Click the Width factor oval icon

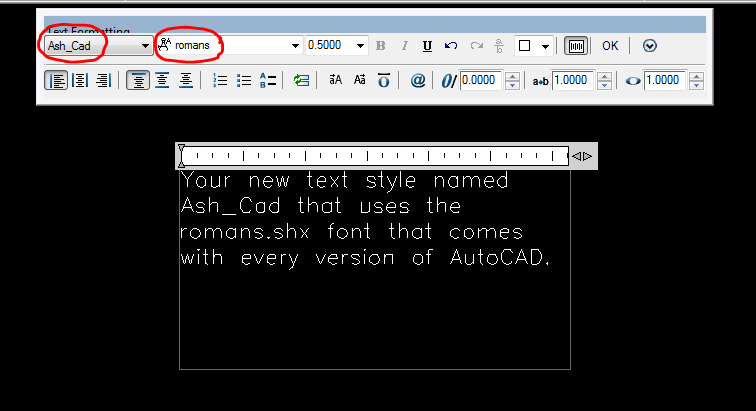pos(633,81)
